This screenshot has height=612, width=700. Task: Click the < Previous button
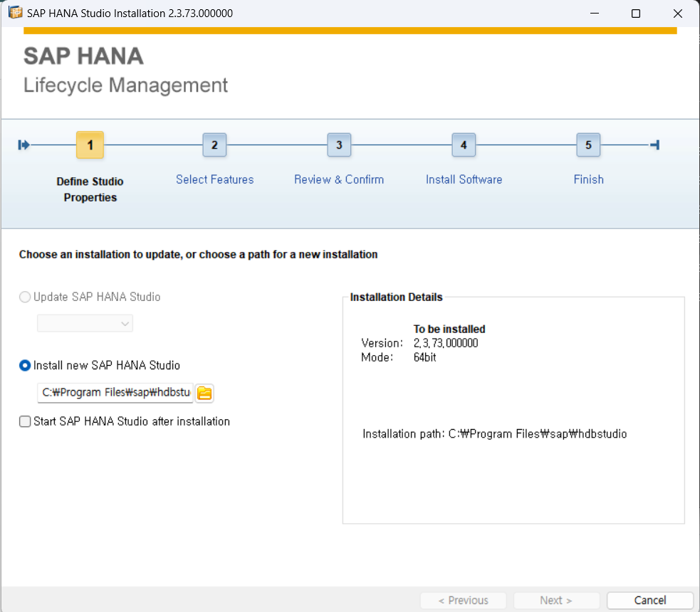point(464,601)
